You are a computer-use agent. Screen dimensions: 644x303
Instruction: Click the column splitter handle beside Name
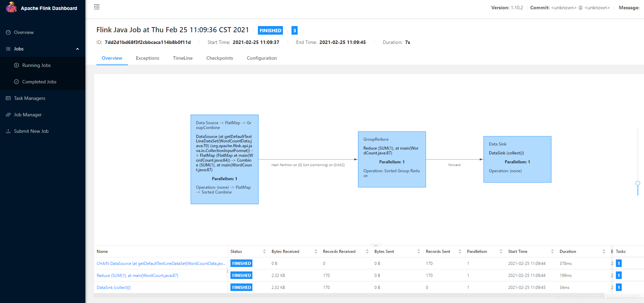pos(228,271)
